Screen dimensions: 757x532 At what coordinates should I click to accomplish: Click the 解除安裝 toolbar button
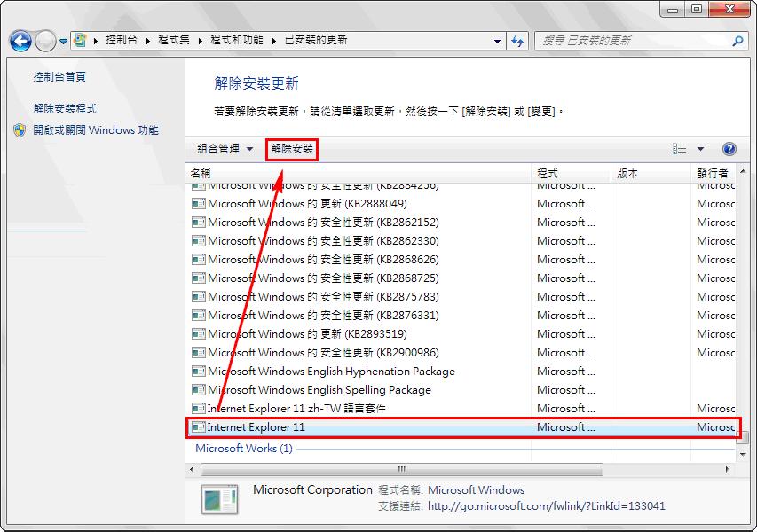[x=292, y=149]
